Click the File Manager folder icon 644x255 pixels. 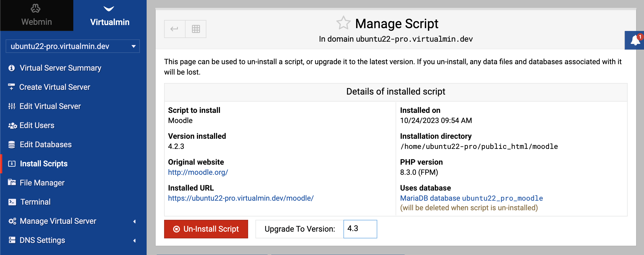pos(12,182)
